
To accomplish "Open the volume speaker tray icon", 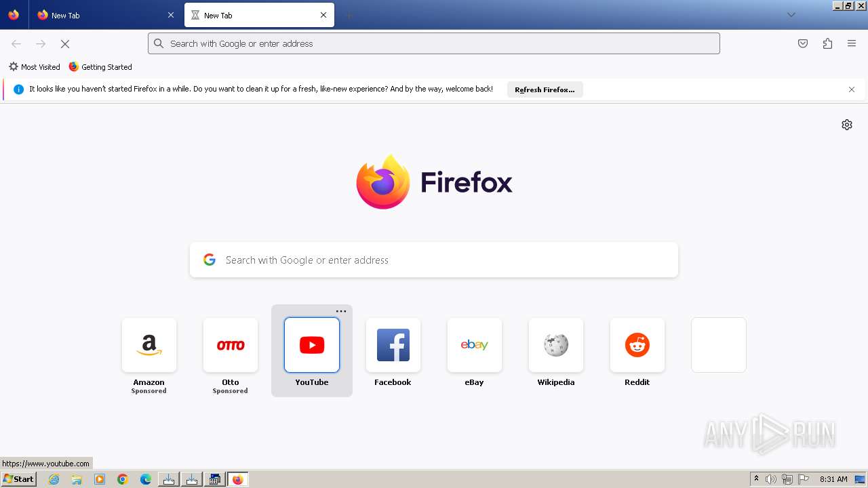I will pos(771,479).
